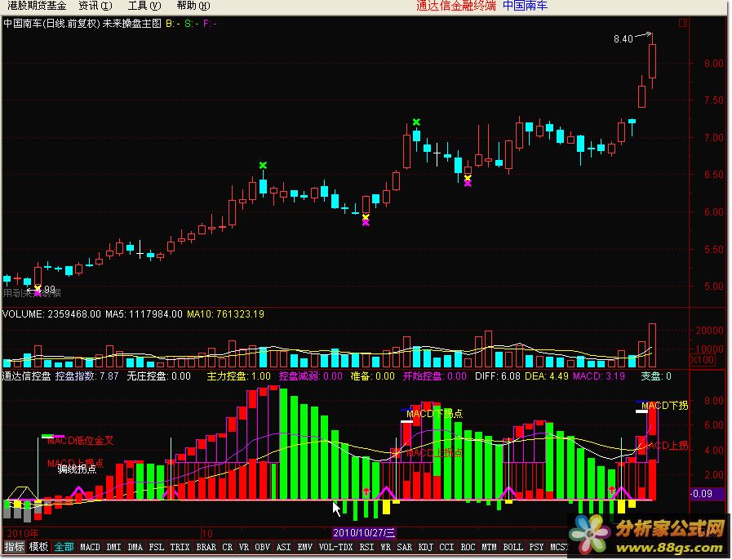Switch to the BRAR indicator tab
This screenshot has width=732, height=560.
click(x=206, y=546)
